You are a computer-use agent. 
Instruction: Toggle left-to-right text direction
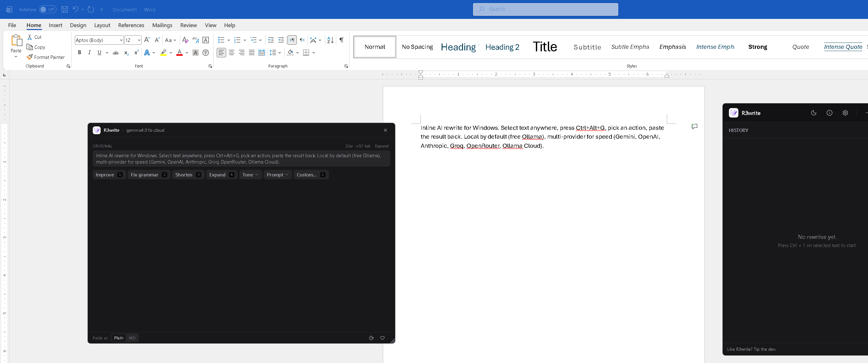(x=292, y=40)
